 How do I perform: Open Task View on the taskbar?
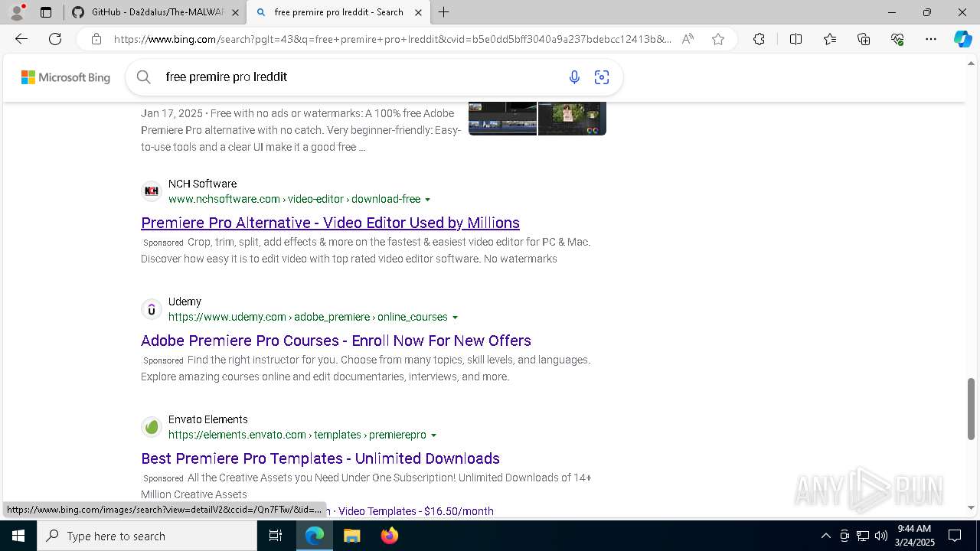tap(276, 536)
